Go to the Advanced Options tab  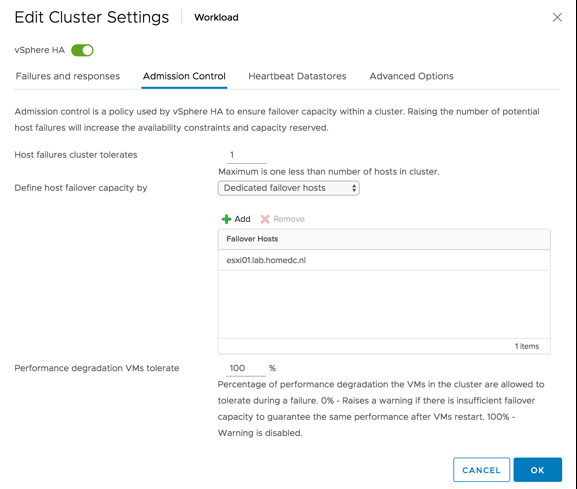(411, 76)
